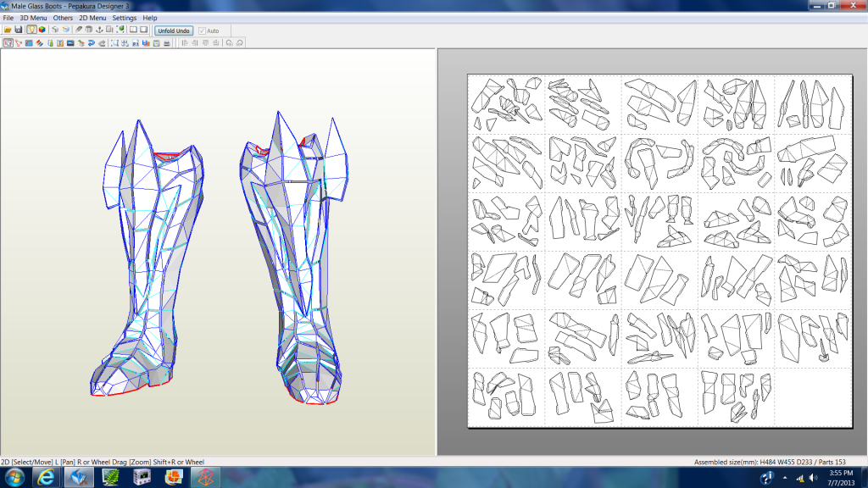Select the Input Text 'T' tool icon
Screen dimensions: 868x488
click(60, 42)
